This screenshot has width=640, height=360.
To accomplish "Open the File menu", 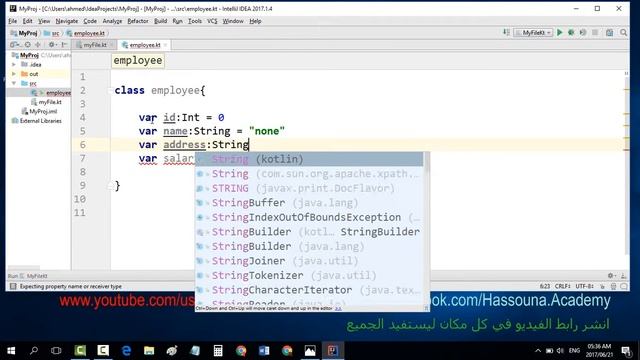I will pos(13,21).
